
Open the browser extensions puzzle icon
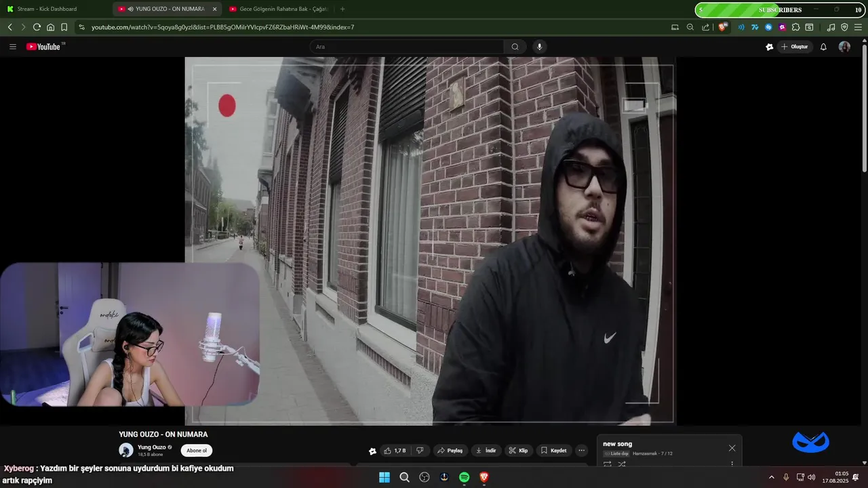coord(795,27)
